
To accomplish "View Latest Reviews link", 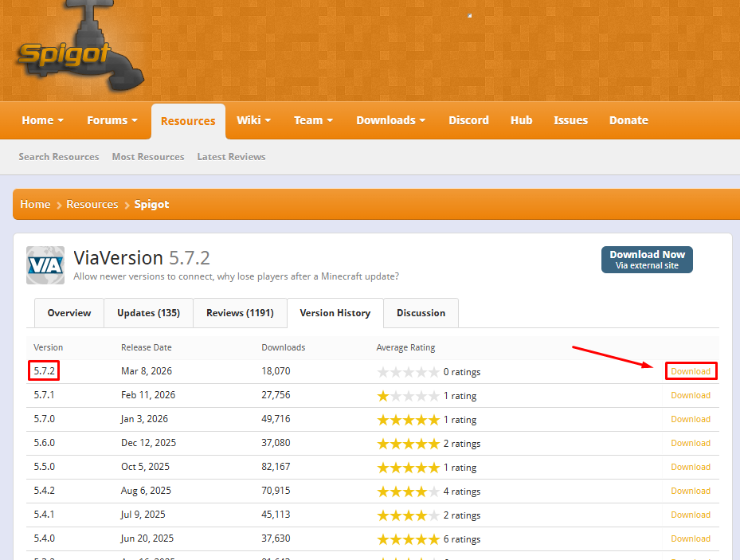I will (231, 157).
